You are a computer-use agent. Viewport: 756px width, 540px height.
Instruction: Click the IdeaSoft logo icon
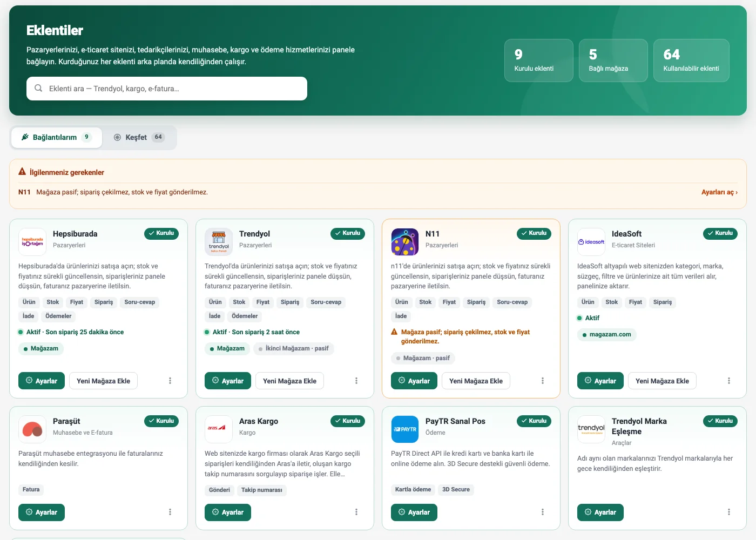pyautogui.click(x=591, y=242)
